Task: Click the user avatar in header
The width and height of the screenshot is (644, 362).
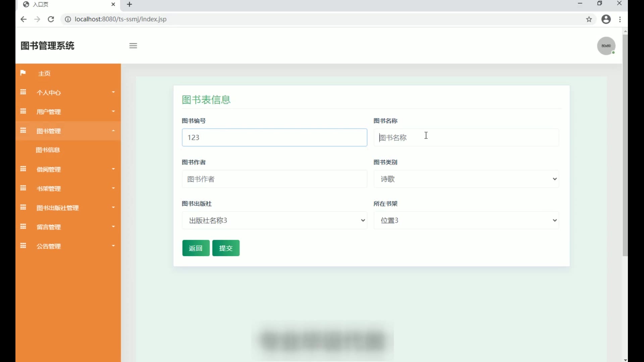Action: point(606,46)
